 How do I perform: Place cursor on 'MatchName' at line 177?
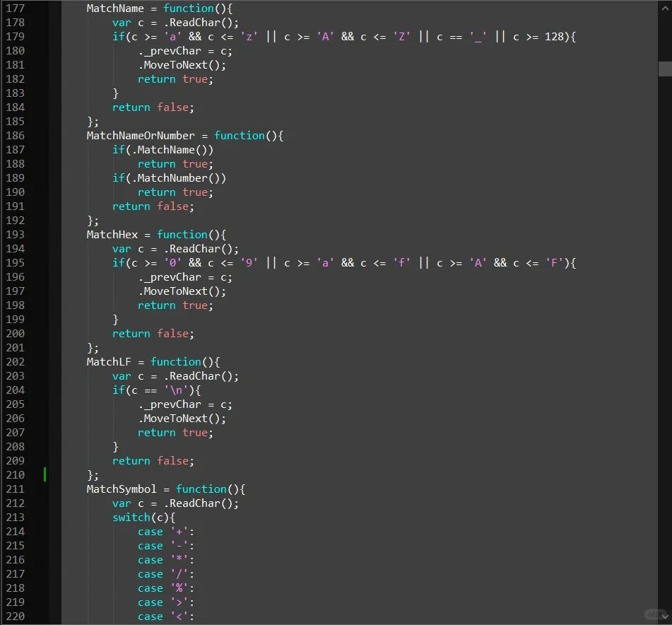(x=115, y=8)
